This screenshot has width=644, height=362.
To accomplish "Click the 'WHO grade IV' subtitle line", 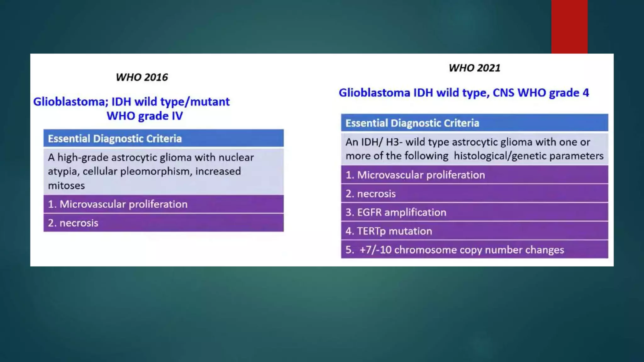I will point(145,116).
